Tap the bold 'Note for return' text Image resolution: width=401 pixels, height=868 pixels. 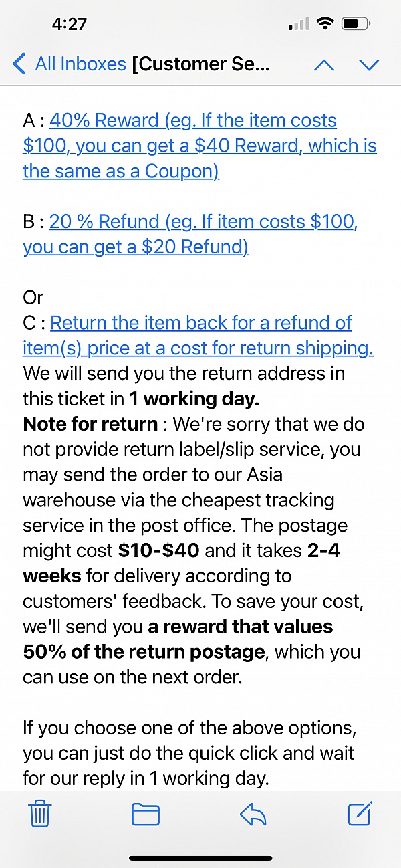pos(90,424)
